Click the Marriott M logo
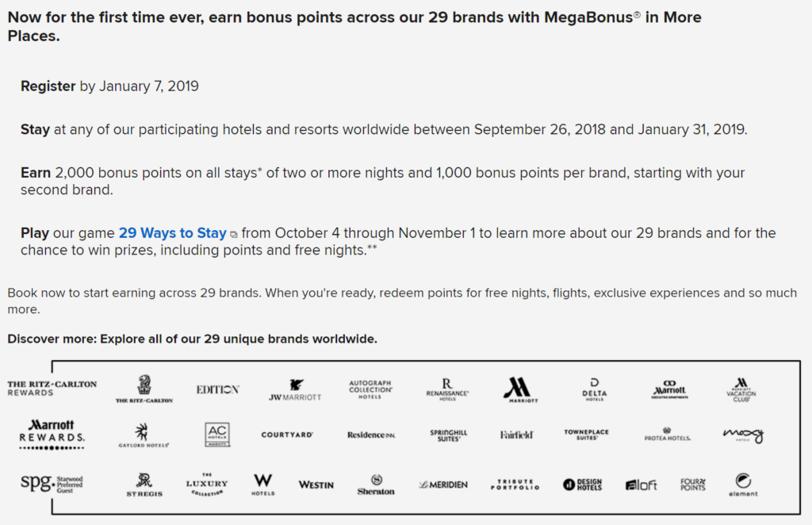The image size is (812, 525). [x=520, y=389]
